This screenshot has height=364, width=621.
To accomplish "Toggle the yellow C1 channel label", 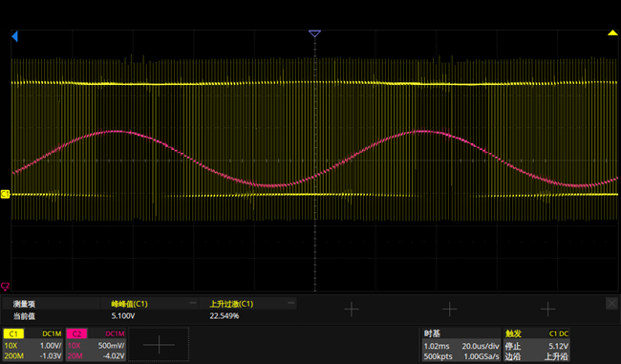I will click(x=13, y=333).
